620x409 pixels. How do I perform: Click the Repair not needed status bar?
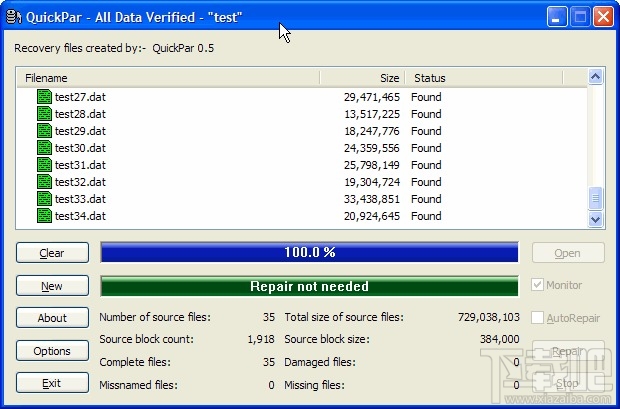coord(309,286)
